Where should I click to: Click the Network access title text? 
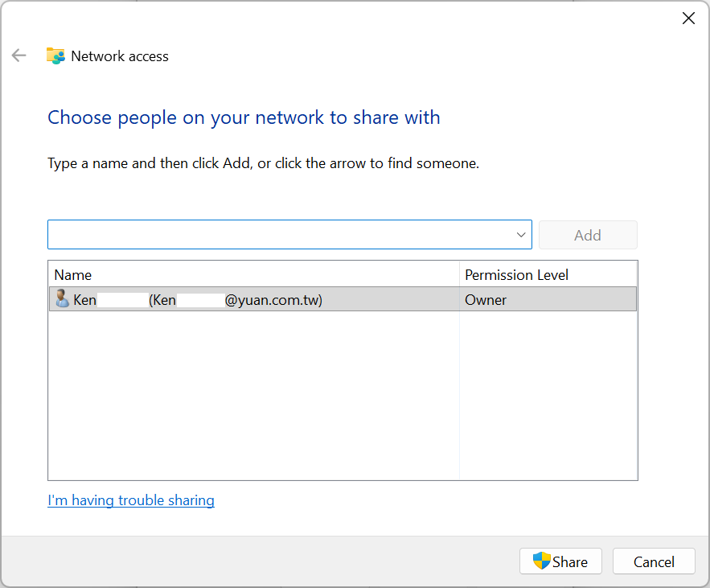120,56
